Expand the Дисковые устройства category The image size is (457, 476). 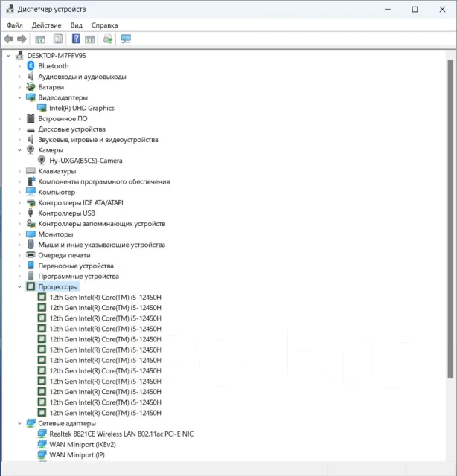pos(20,129)
